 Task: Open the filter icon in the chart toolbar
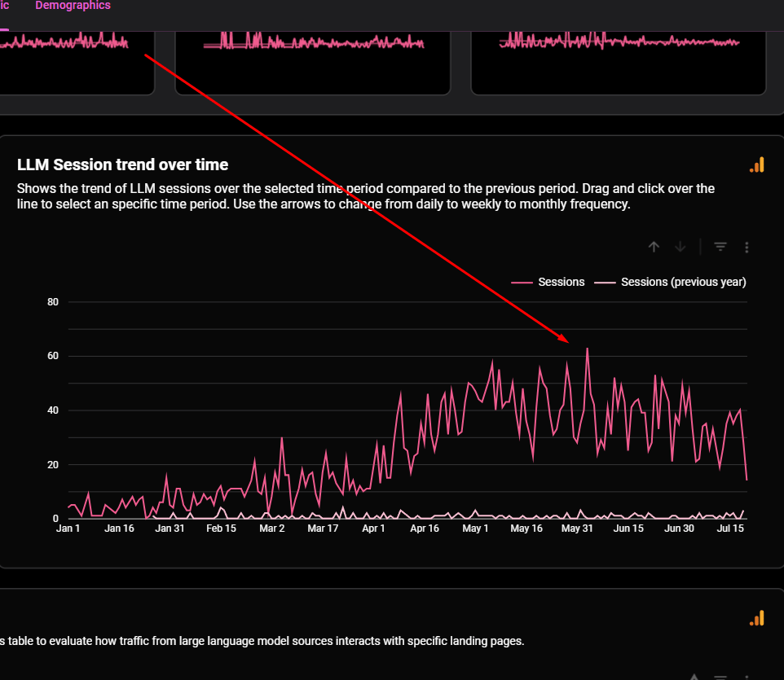tap(720, 247)
